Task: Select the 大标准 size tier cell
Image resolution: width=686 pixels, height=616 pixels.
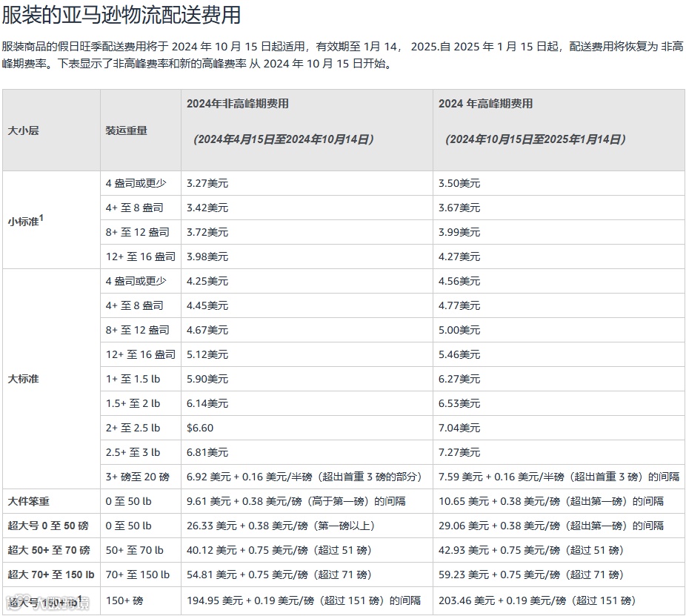Action: coord(51,379)
